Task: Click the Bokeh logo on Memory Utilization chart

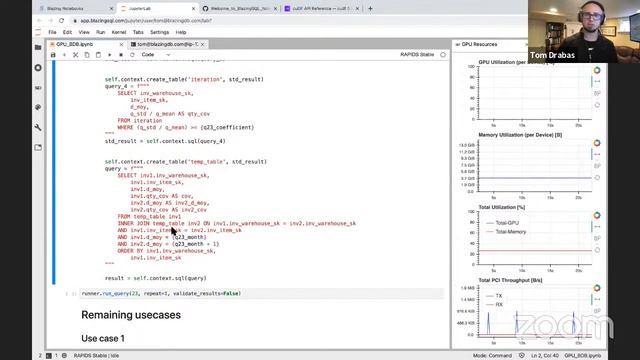Action: [x=597, y=143]
